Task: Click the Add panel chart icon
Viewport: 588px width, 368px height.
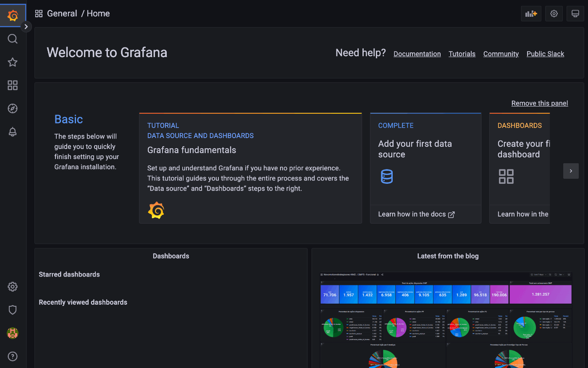Action: pyautogui.click(x=531, y=13)
